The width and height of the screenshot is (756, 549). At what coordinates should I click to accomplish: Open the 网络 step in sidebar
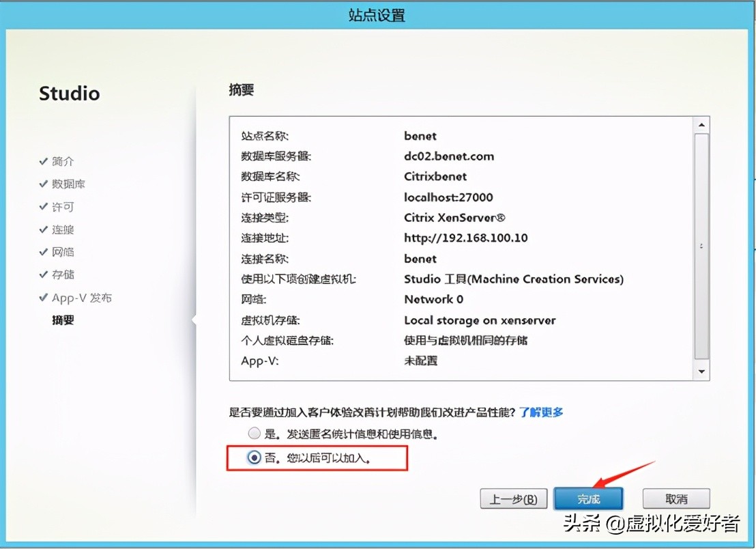coord(63,252)
